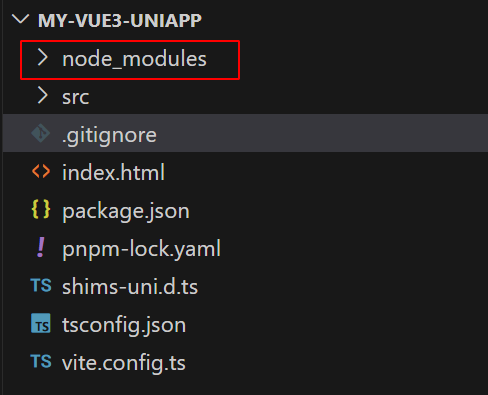Screen dimensions: 488x395
Task: Open the package.json file
Action: coord(126,212)
